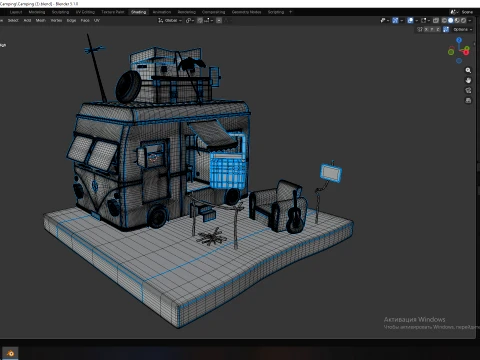Switch to the Scripting workspace tab
This screenshot has height=360, width=480.
[x=276, y=12]
